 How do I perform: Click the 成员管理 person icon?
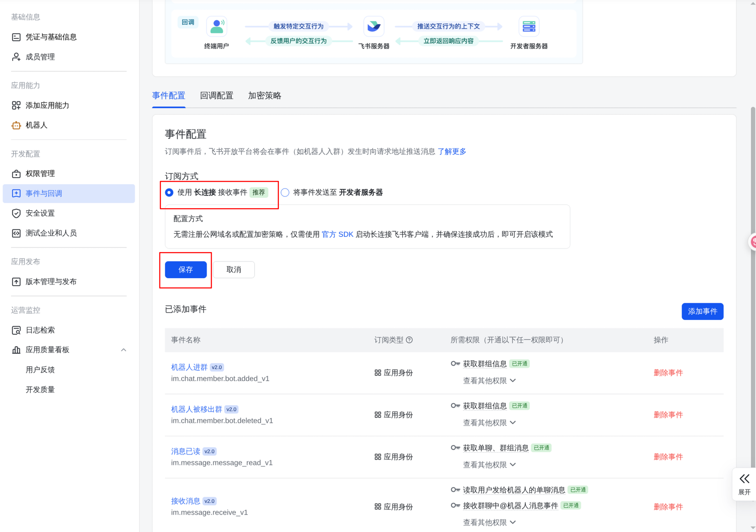click(x=16, y=57)
